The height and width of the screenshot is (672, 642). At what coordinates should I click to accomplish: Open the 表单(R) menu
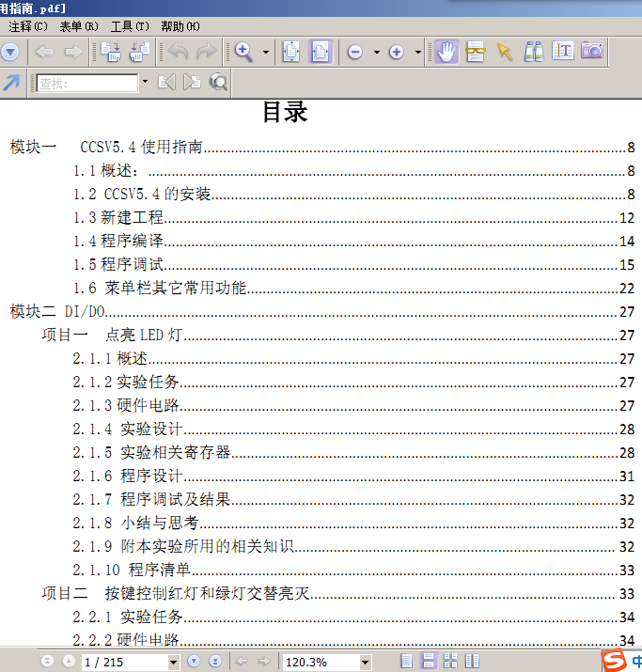[x=79, y=26]
